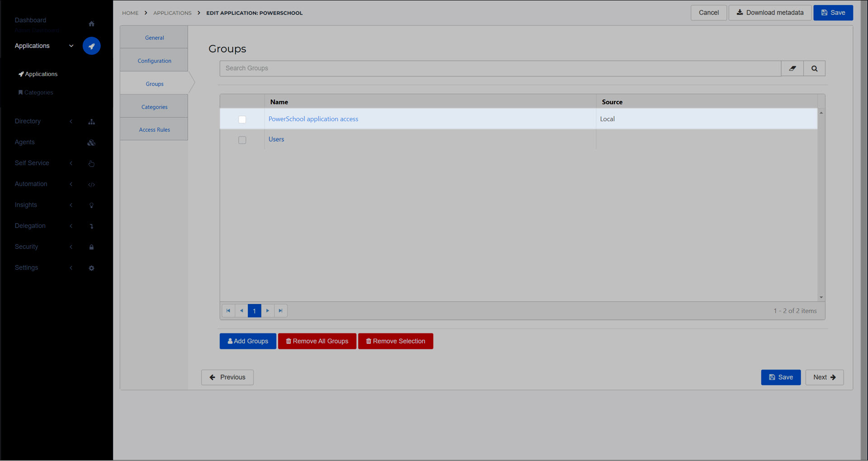The width and height of the screenshot is (868, 461).
Task: Expand the Security menu chevron
Action: (71, 247)
